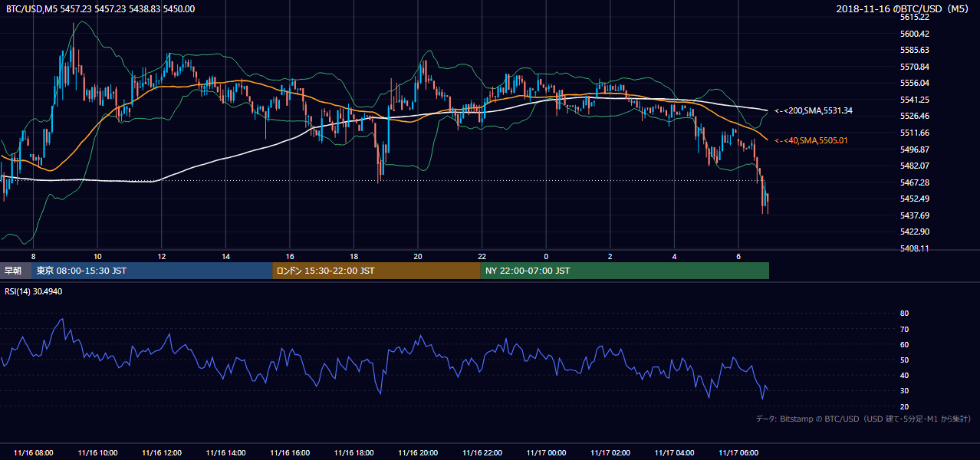
Task: Click the bottom date label 11/17 02:00
Action: (610, 453)
